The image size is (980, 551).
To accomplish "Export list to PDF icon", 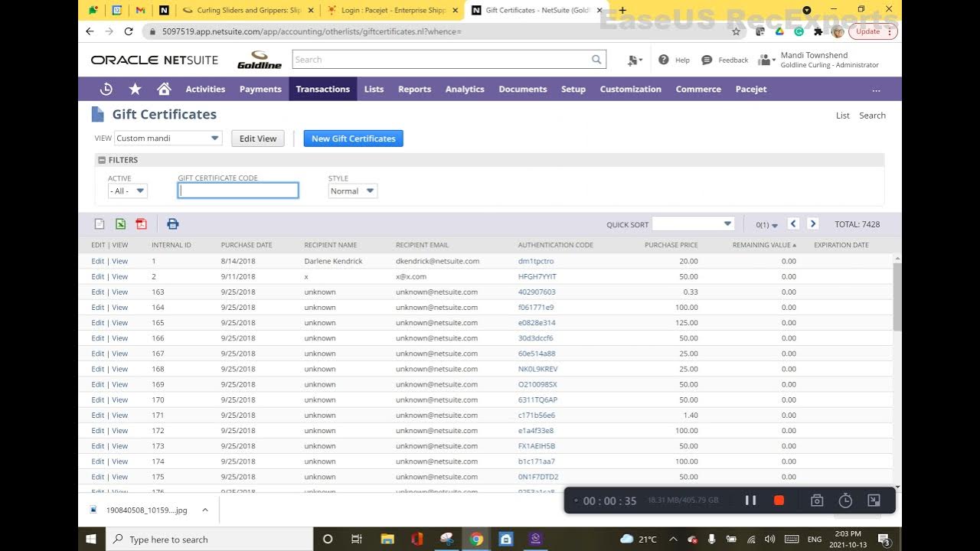I will (x=141, y=224).
